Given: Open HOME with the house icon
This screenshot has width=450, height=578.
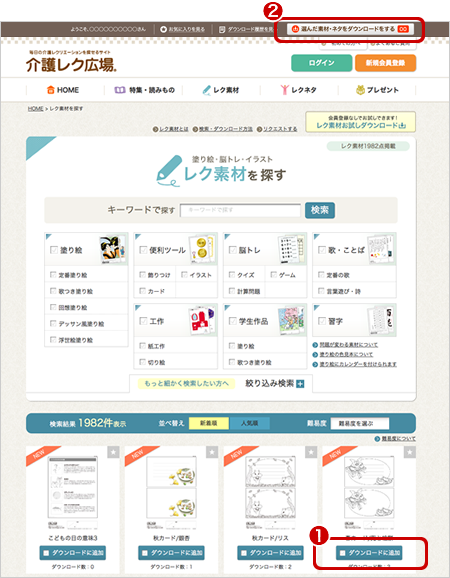Looking at the screenshot, I should tap(63, 90).
